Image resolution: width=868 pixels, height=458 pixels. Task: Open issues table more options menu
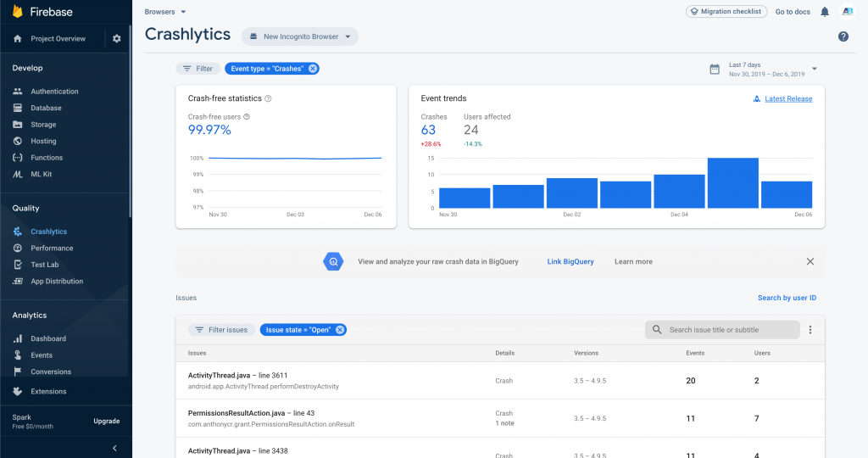pos(810,330)
